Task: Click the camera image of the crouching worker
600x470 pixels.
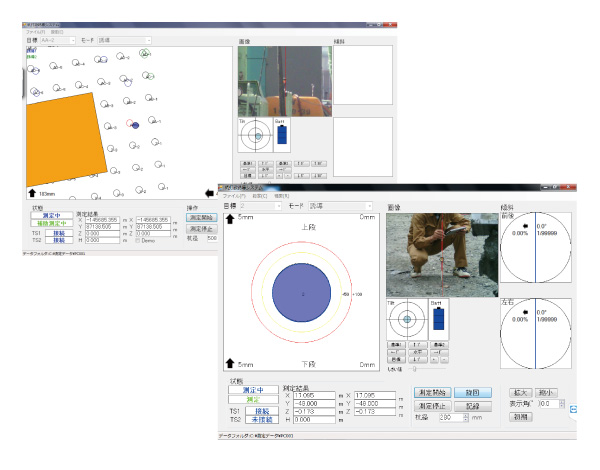Action: tap(442, 255)
